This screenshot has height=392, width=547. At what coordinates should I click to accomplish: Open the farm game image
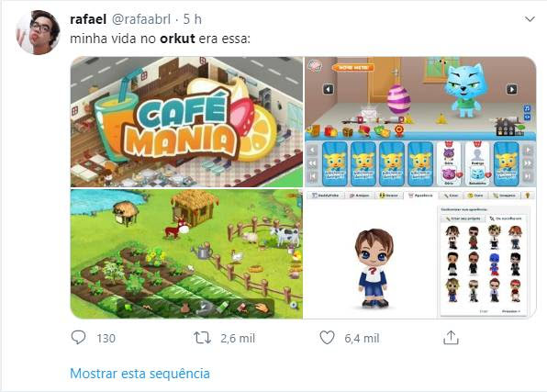point(186,253)
